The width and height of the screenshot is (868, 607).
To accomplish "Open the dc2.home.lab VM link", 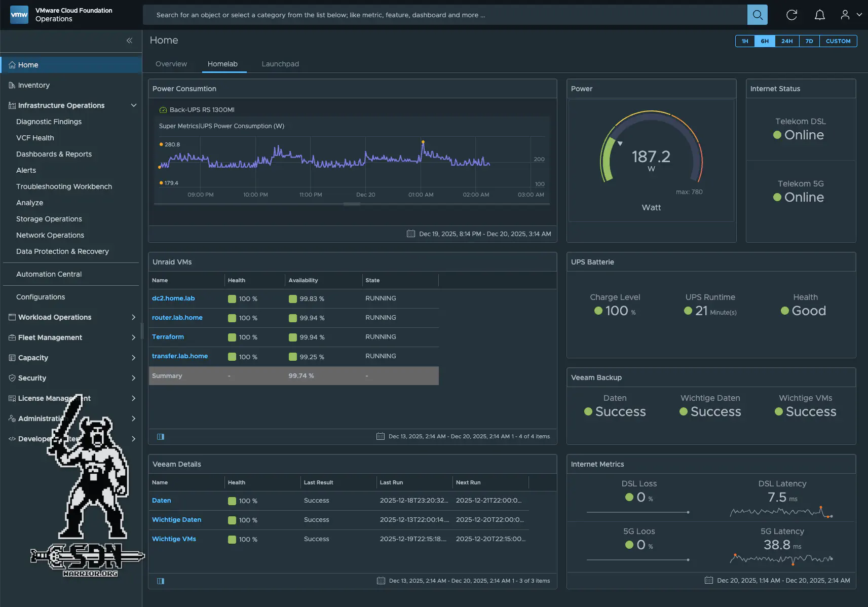I will point(173,298).
